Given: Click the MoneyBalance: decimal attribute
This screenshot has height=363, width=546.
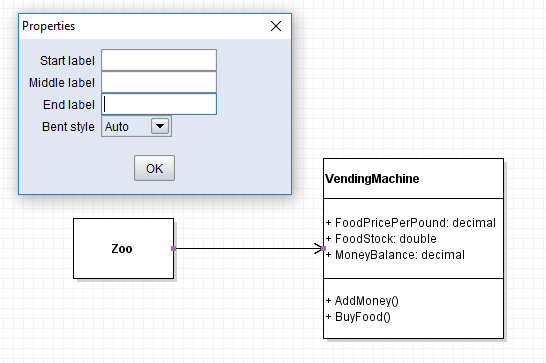Looking at the screenshot, I should tap(395, 255).
